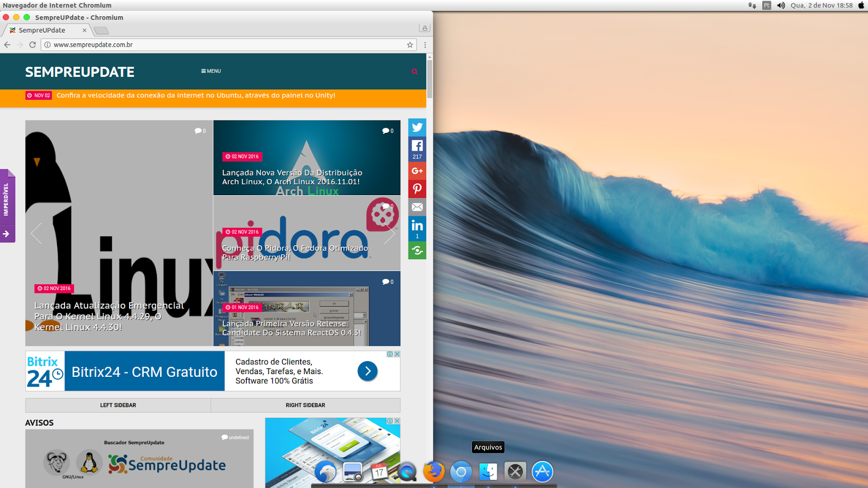This screenshot has width=868, height=488.
Task: Read the Ubuntu internet speed headline ticker
Action: pyautogui.click(x=196, y=95)
